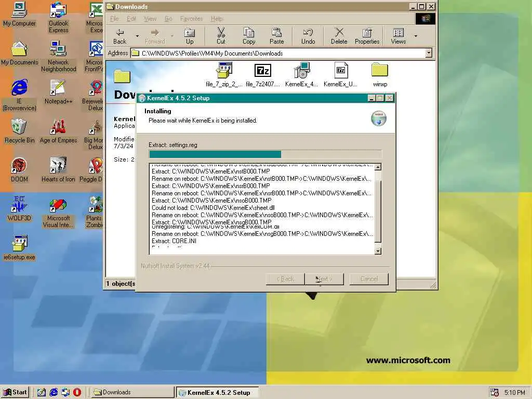Select 'Extract: CORE.INI' log line

tap(174, 241)
